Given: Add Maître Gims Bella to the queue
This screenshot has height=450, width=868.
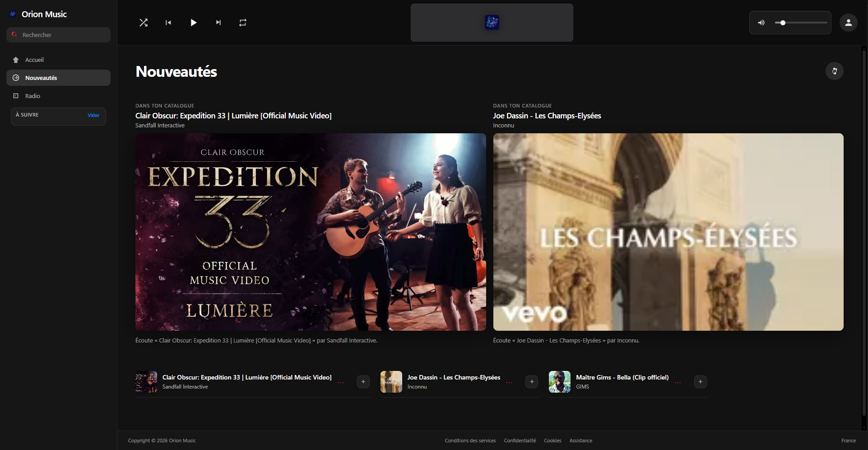Looking at the screenshot, I should 701,382.
